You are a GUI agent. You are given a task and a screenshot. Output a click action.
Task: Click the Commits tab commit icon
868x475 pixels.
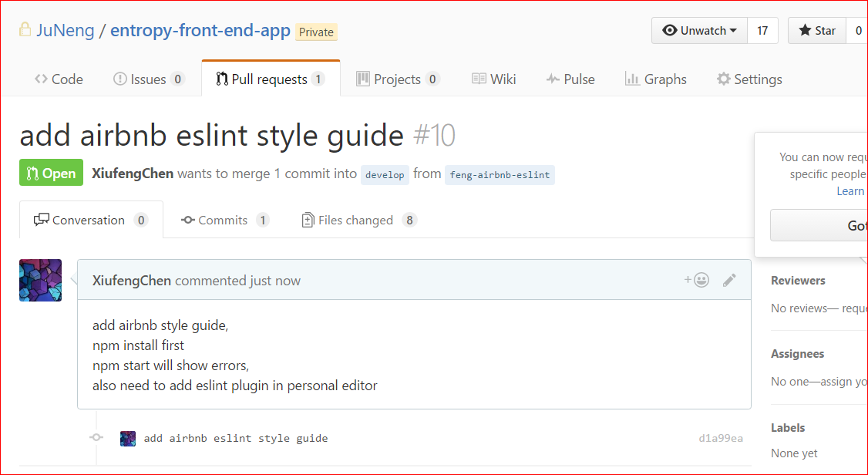[187, 220]
